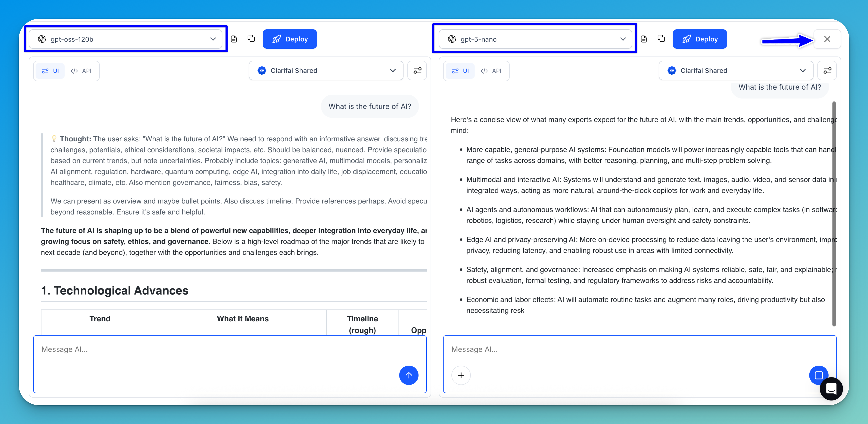Deploy the gpt-oss-120b model
Image resolution: width=868 pixels, height=424 pixels.
click(290, 39)
